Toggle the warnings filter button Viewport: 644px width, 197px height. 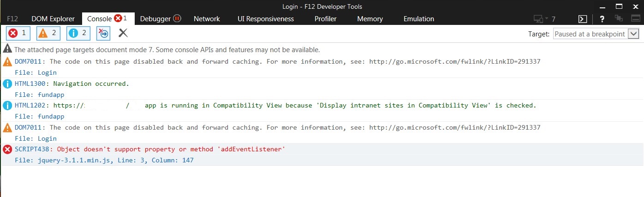point(48,33)
